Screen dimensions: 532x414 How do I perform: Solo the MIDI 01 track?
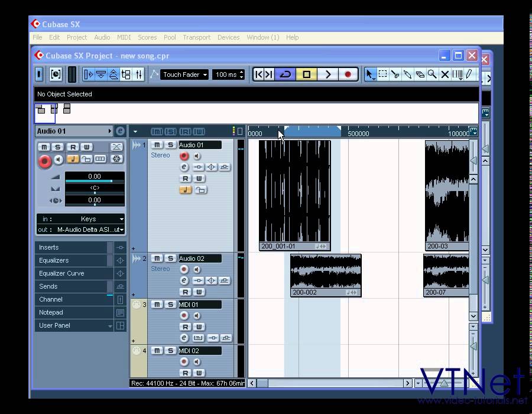tap(171, 305)
